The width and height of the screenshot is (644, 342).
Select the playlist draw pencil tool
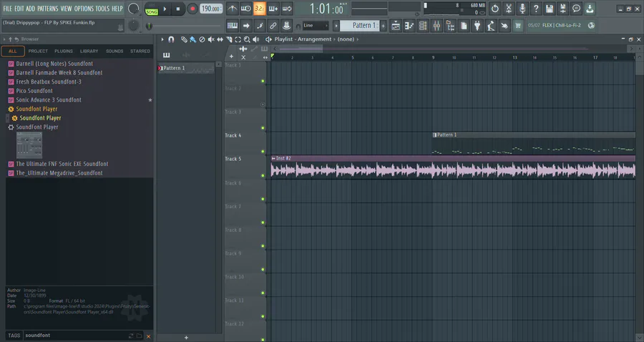(x=184, y=39)
